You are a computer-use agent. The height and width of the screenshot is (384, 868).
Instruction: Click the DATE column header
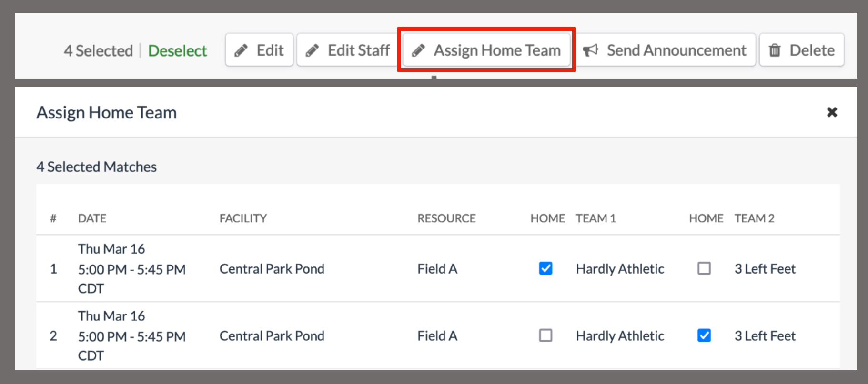[92, 218]
